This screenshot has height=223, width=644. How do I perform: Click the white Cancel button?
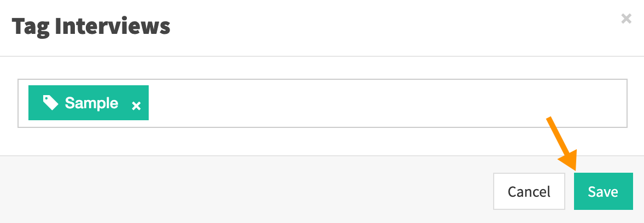(x=529, y=191)
